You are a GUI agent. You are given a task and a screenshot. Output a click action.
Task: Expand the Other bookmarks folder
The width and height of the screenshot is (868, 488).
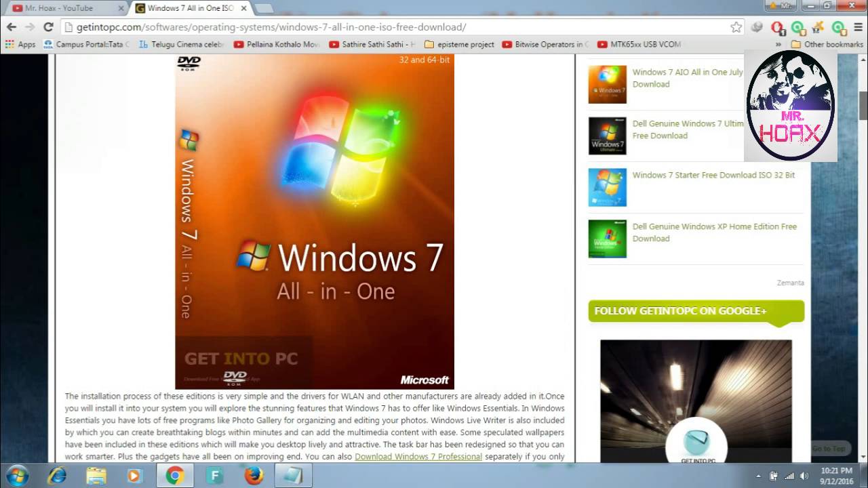[x=827, y=45]
